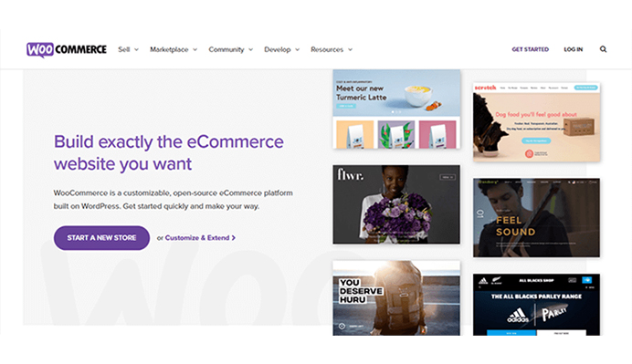The image size is (632, 364).
Task: Open the Resources menu
Action: [x=327, y=49]
